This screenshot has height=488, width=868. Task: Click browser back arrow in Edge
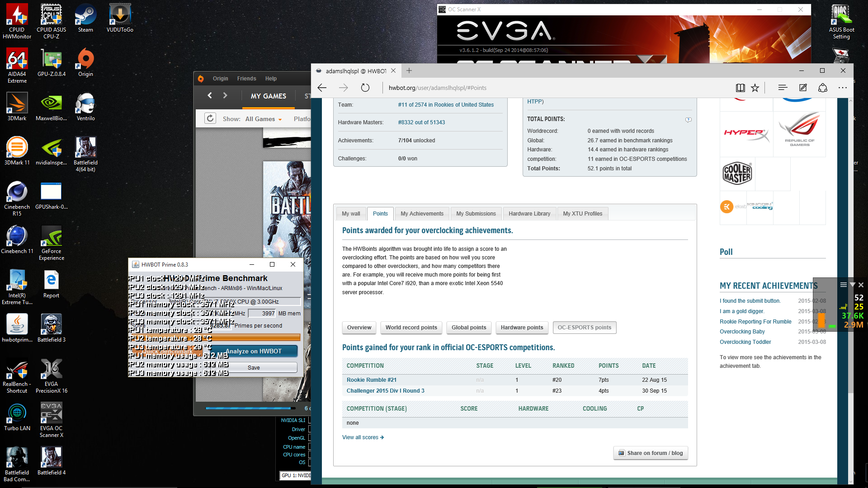coord(322,88)
